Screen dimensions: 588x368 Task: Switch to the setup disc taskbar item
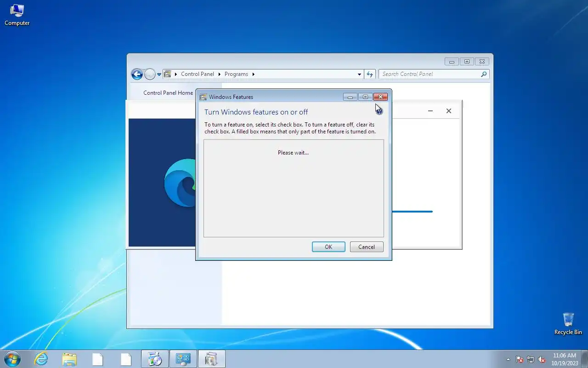pos(154,359)
